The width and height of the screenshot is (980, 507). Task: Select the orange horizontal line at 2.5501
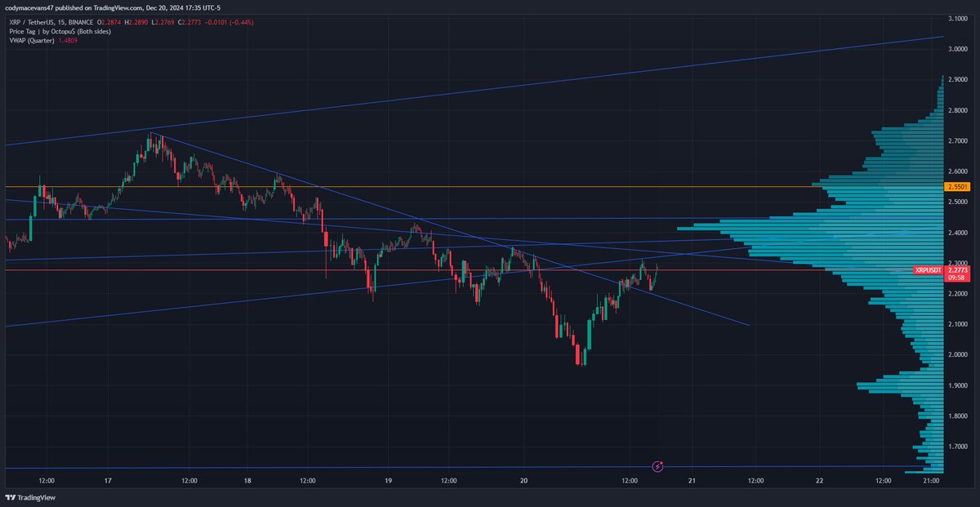pyautogui.click(x=472, y=187)
